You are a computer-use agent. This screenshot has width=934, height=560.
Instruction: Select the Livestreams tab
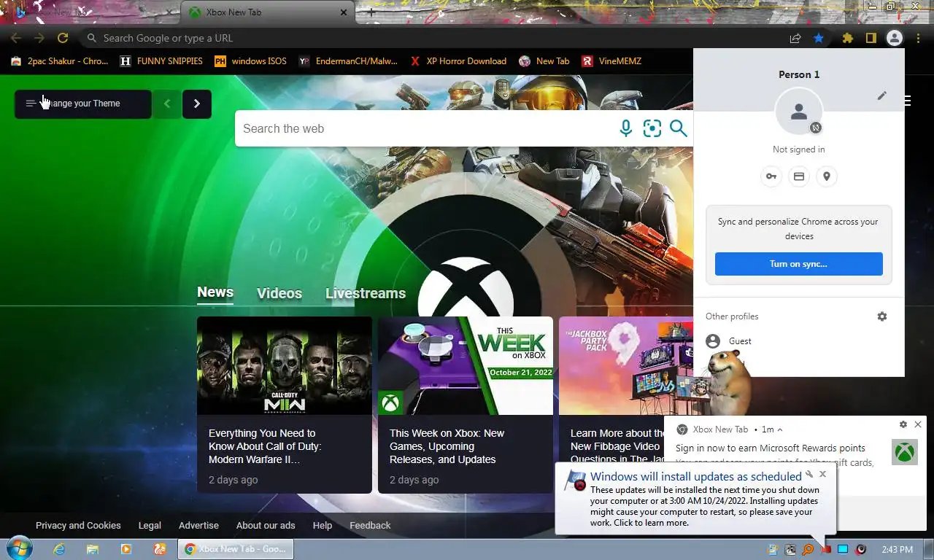pos(366,293)
